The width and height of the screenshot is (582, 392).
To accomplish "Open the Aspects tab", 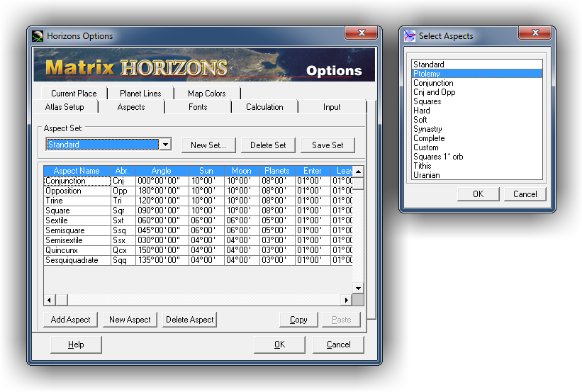I will click(131, 107).
